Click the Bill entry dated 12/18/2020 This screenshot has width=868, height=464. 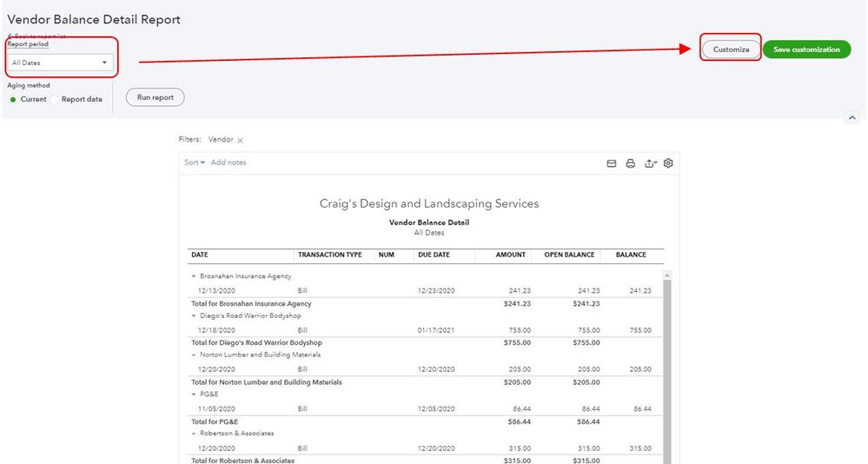[302, 330]
